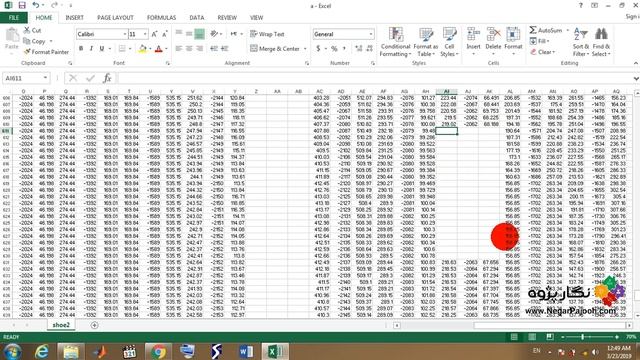
Task: Open Chrome from the taskbar
Action: (158, 351)
